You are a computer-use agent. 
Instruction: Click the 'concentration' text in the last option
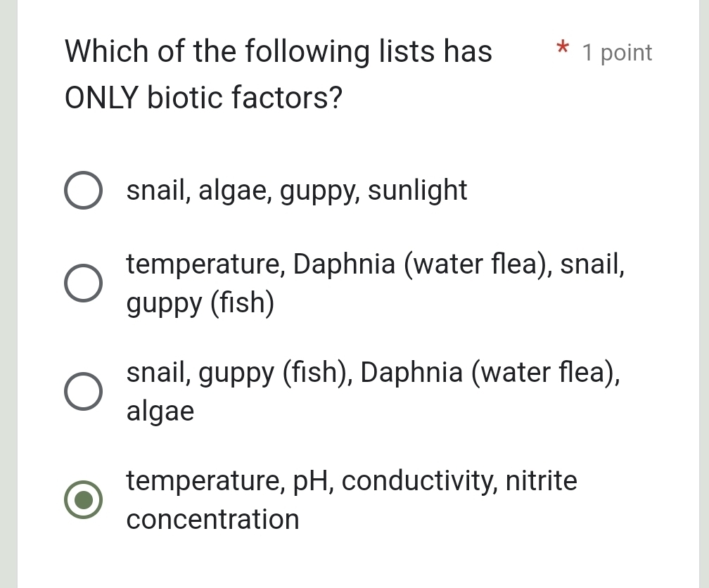212,519
